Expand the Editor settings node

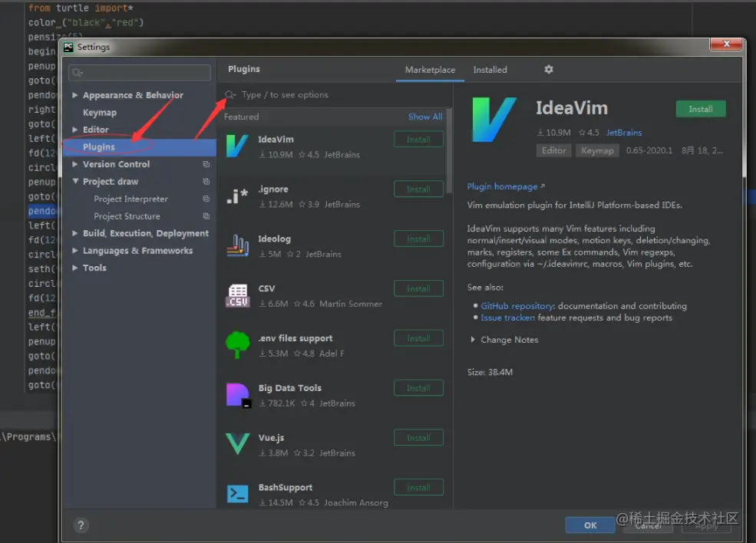click(75, 130)
